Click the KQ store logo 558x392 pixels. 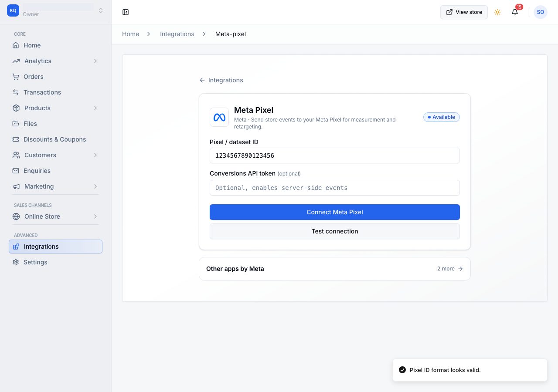point(13,10)
